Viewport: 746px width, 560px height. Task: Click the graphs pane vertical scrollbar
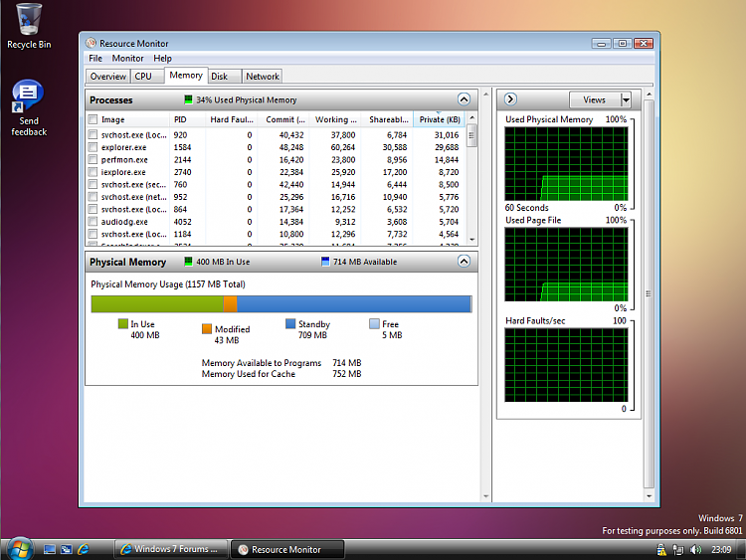[x=649, y=293]
